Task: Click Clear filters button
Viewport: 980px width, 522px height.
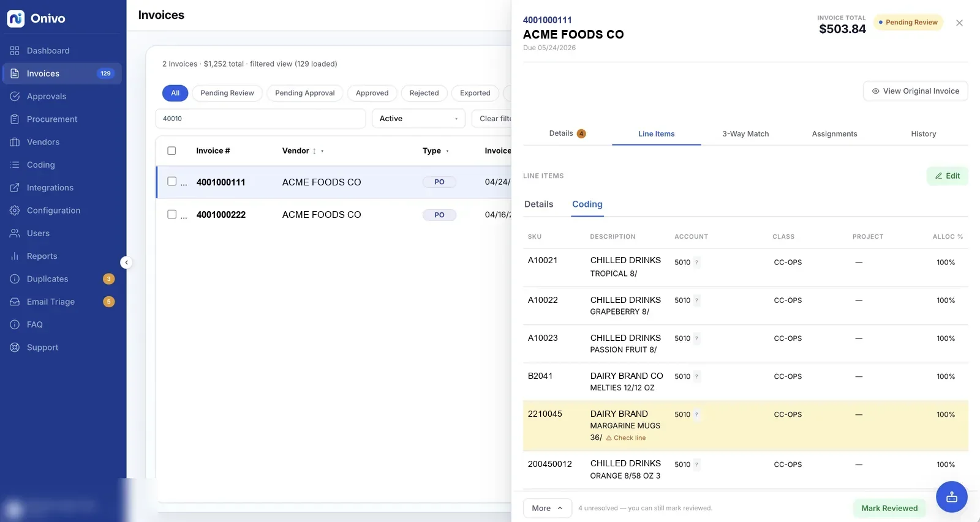Action: (x=492, y=119)
